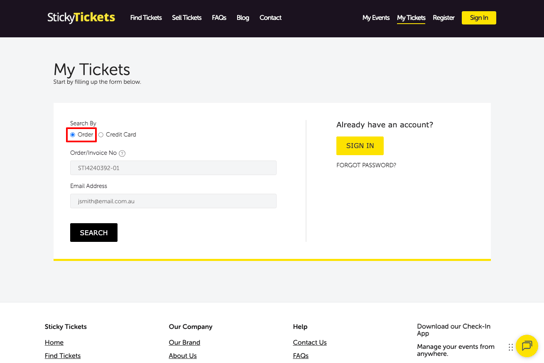The image size is (544, 363).
Task: Open the footer FAQs link under Help
Action: [x=300, y=356]
